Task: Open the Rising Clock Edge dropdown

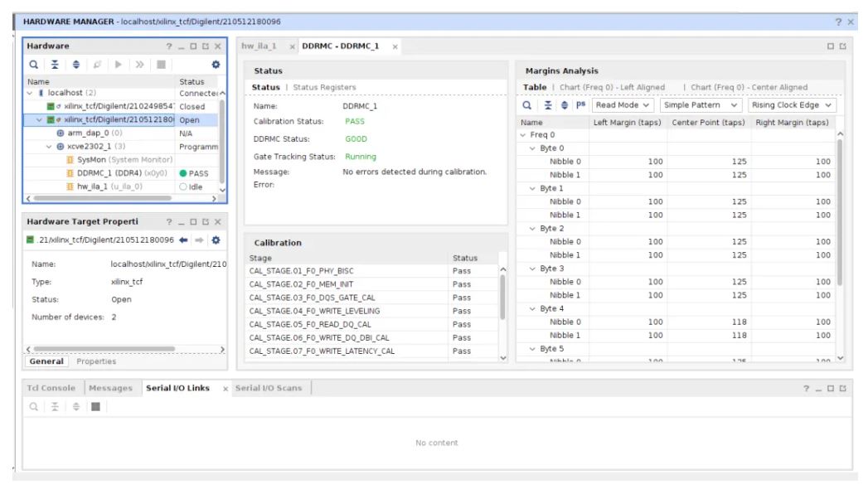Action: coord(792,105)
